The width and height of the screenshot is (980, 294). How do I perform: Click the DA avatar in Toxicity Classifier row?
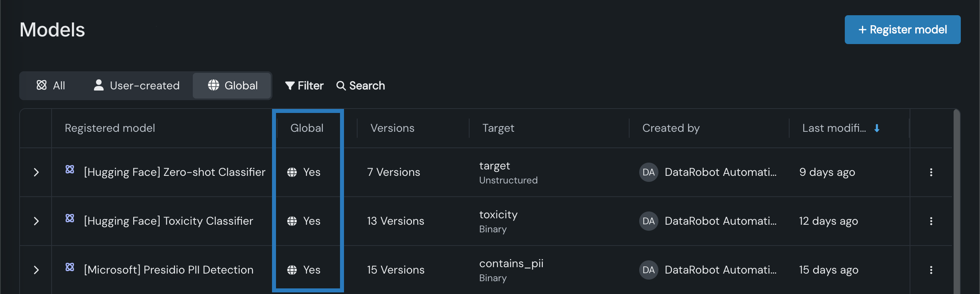pos(648,221)
